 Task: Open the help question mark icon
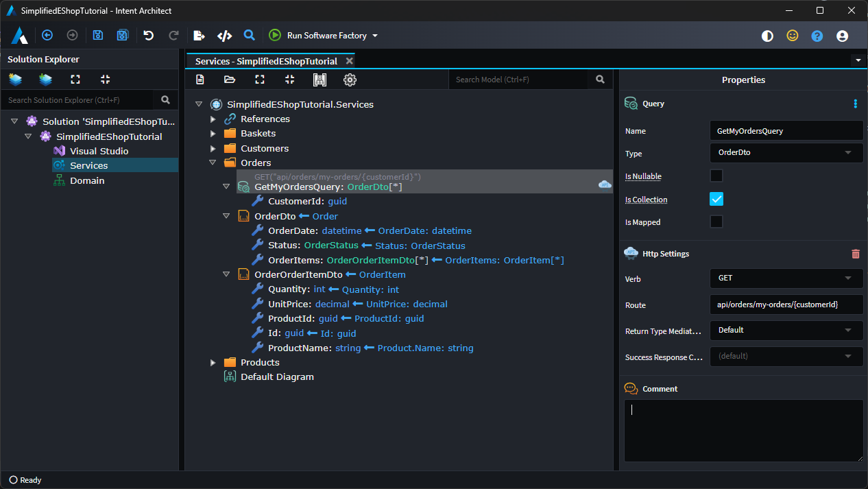[x=817, y=36]
